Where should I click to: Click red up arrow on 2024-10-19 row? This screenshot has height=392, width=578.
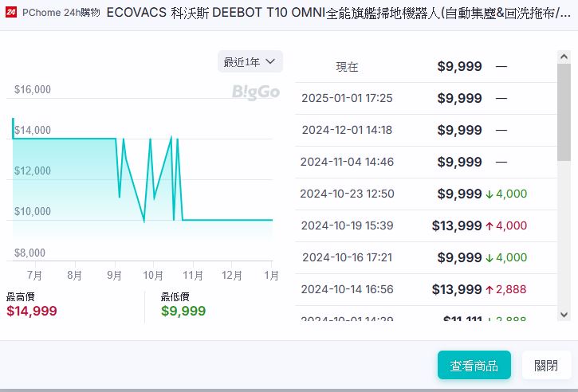490,225
